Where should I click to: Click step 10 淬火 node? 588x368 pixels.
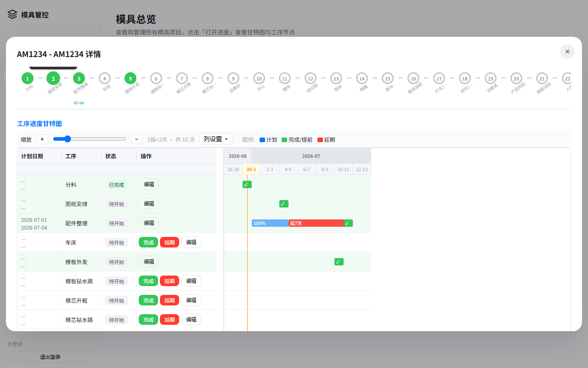[259, 78]
